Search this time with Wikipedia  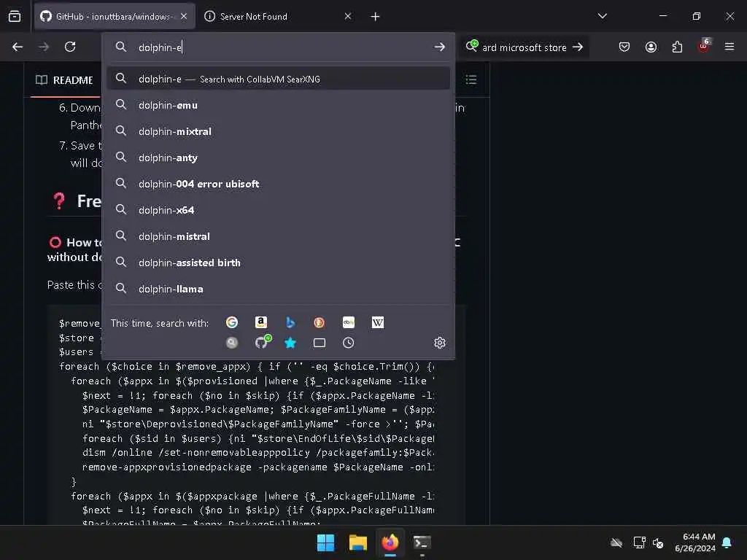coord(378,322)
